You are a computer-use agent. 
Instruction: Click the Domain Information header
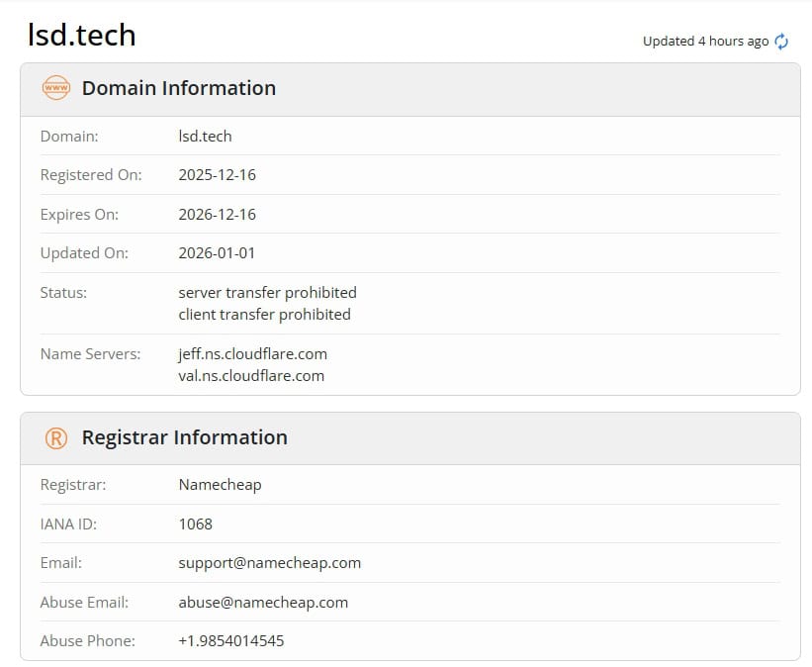point(178,88)
